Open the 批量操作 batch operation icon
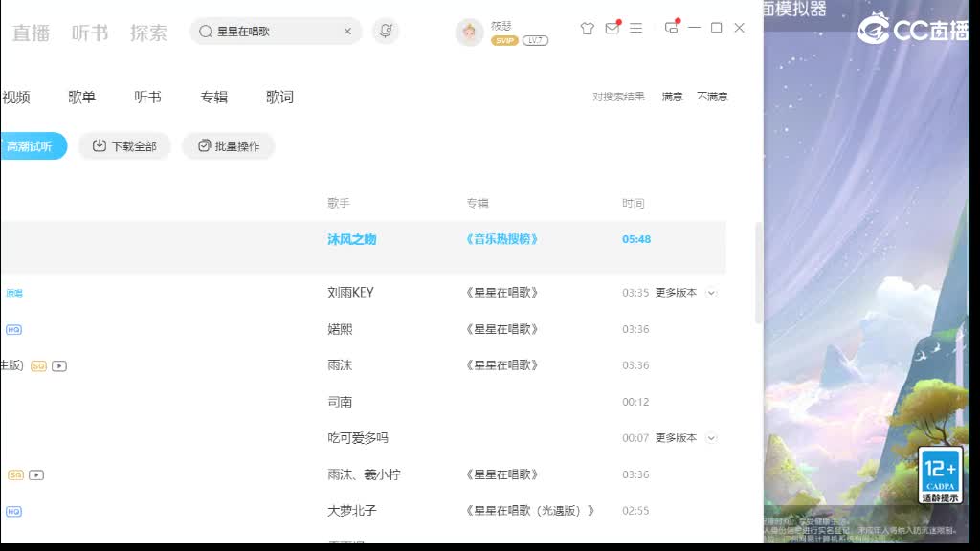980x551 pixels. [204, 146]
